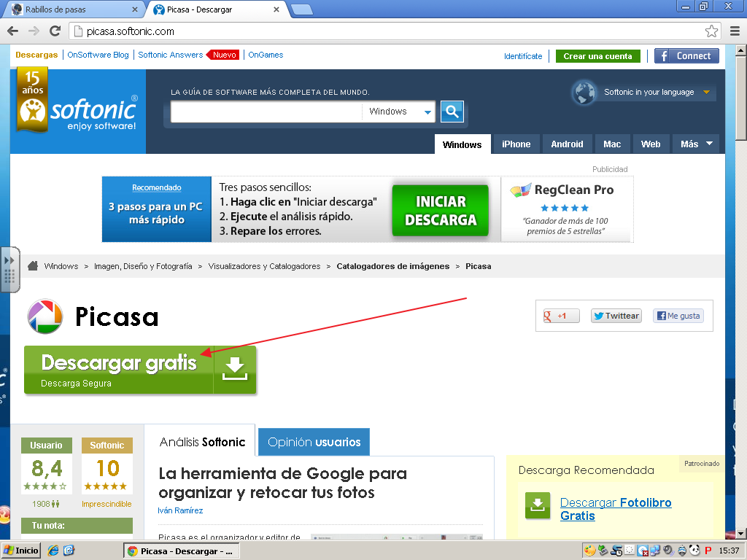
Task: Click the Usuario 8,4 rating box
Action: coord(46,464)
